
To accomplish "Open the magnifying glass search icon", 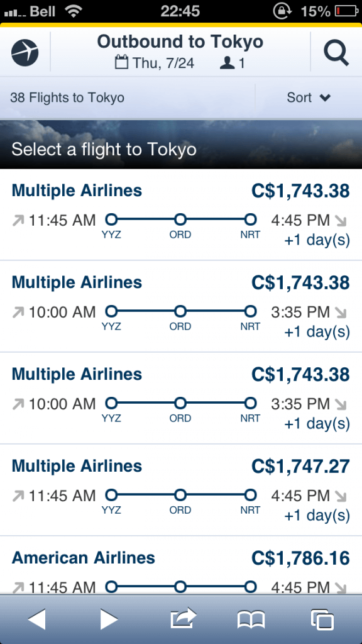I will 336,53.
